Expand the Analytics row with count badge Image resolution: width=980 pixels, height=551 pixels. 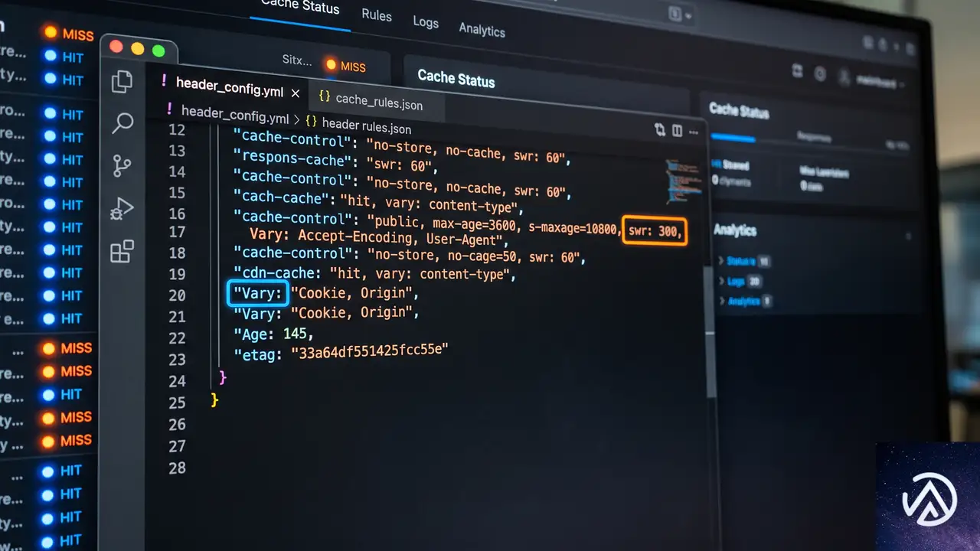click(x=744, y=301)
